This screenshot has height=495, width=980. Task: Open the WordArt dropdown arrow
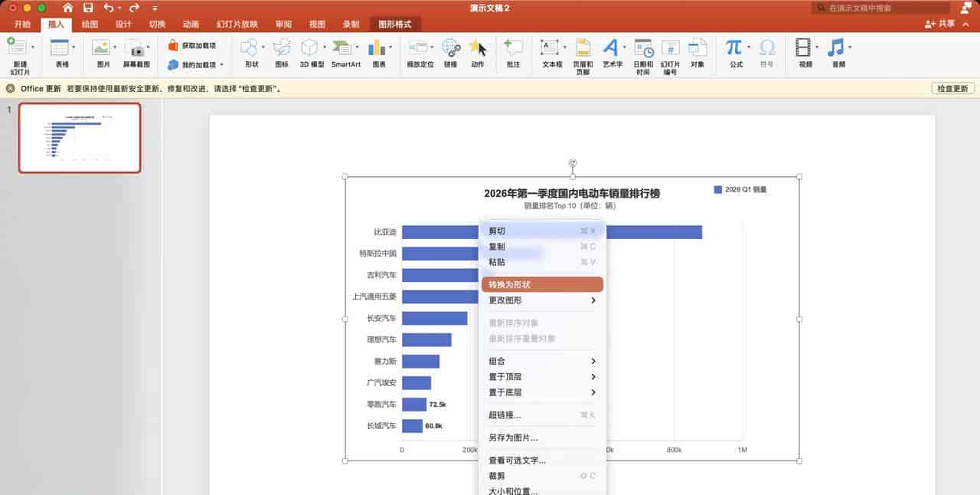pyautogui.click(x=624, y=48)
